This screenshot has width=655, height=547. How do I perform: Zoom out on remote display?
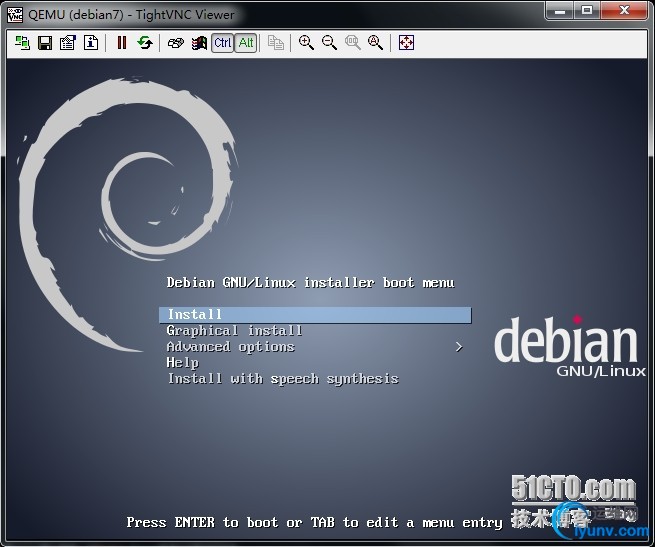329,43
